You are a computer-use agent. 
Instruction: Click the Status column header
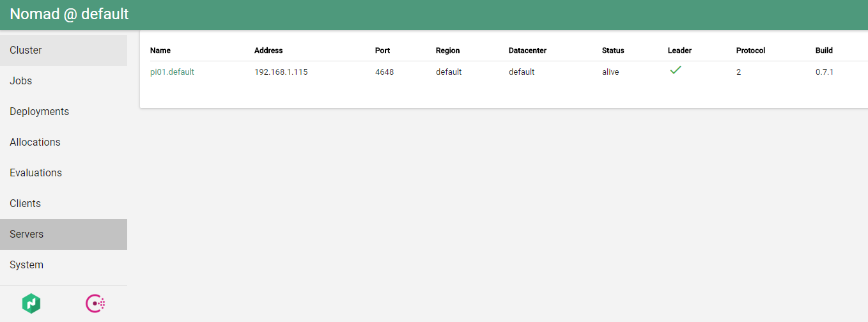[613, 50]
